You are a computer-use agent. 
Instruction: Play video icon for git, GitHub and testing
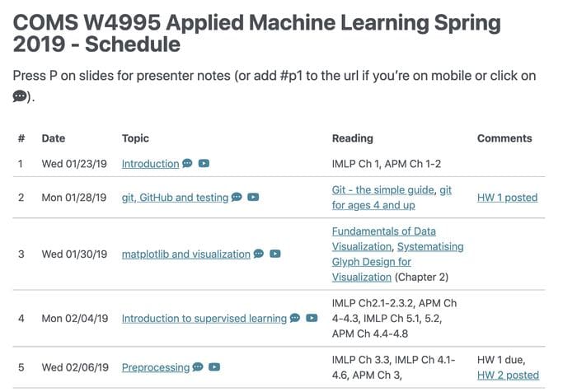coord(253,197)
